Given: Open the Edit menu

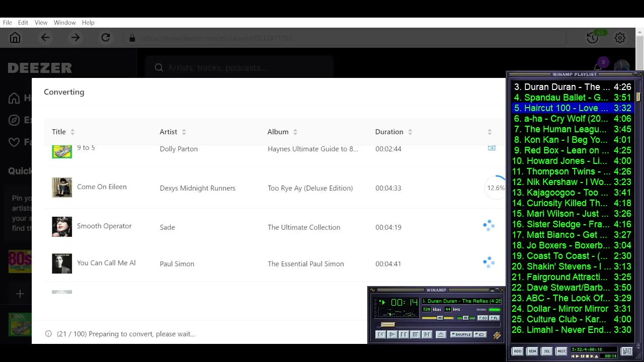Looking at the screenshot, I should pos(23,23).
